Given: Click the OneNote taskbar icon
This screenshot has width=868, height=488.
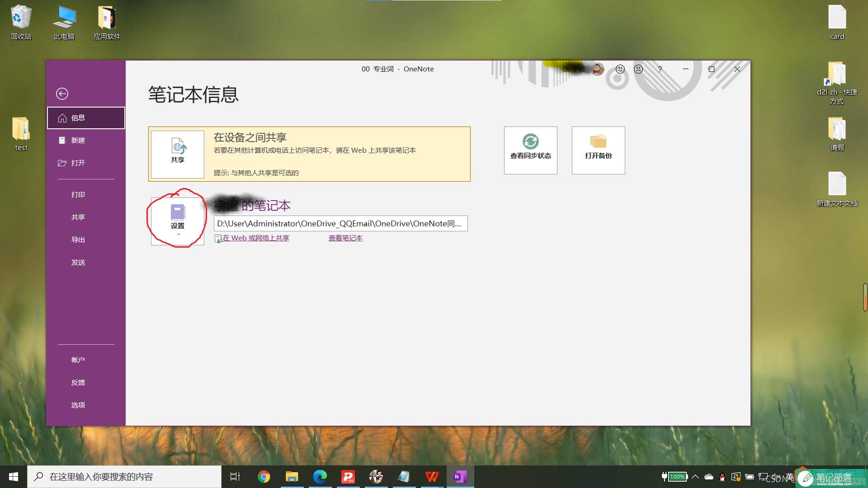Looking at the screenshot, I should tap(460, 477).
